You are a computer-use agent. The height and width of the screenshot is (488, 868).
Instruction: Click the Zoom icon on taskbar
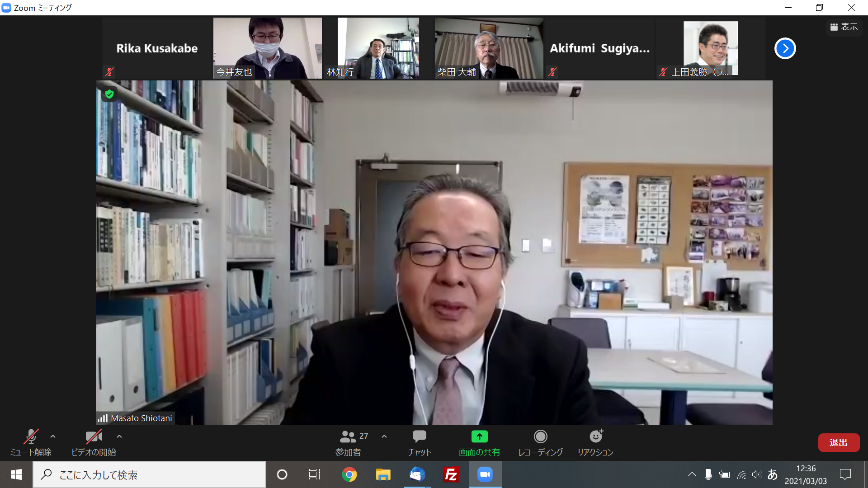[x=485, y=474]
